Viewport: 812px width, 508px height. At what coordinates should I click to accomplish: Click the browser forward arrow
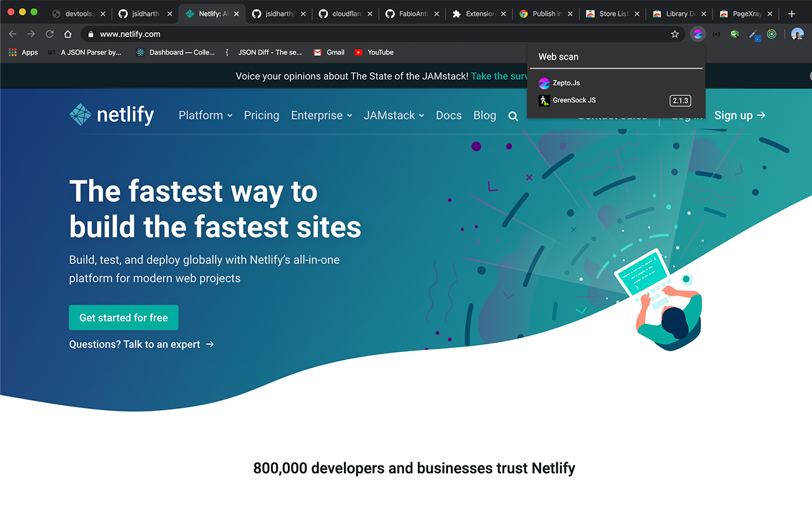click(x=31, y=34)
